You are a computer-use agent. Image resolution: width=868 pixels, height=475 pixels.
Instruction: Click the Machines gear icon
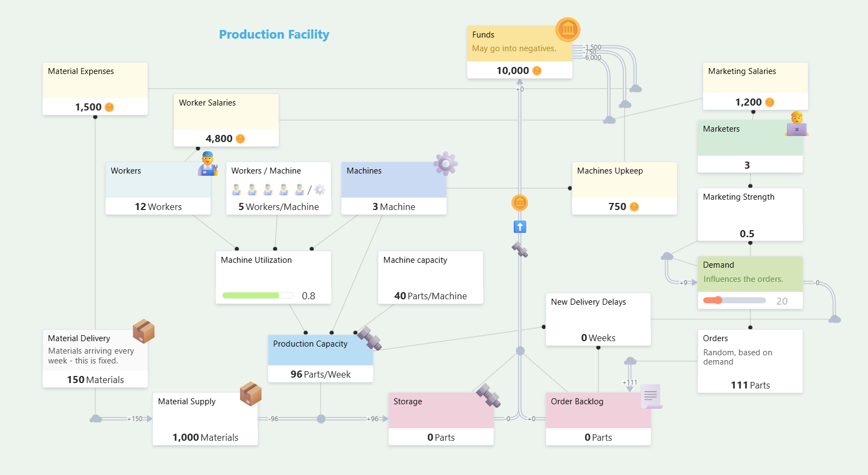(x=446, y=163)
